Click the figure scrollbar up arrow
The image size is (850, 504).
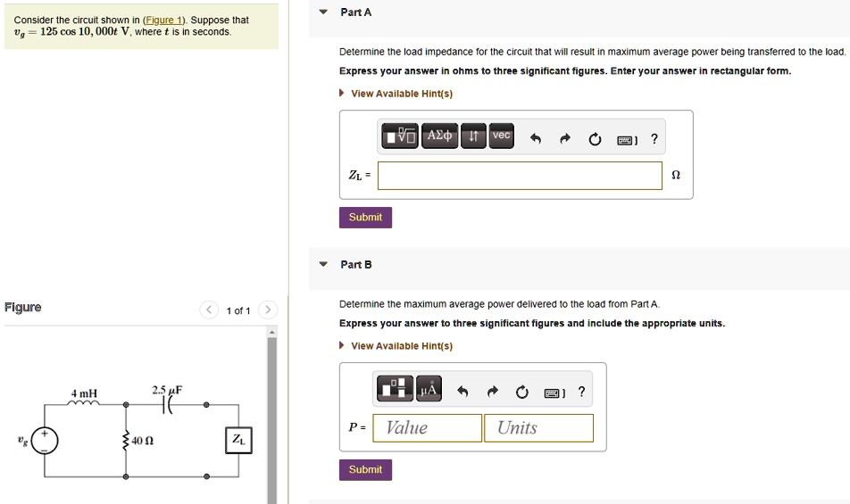(272, 331)
